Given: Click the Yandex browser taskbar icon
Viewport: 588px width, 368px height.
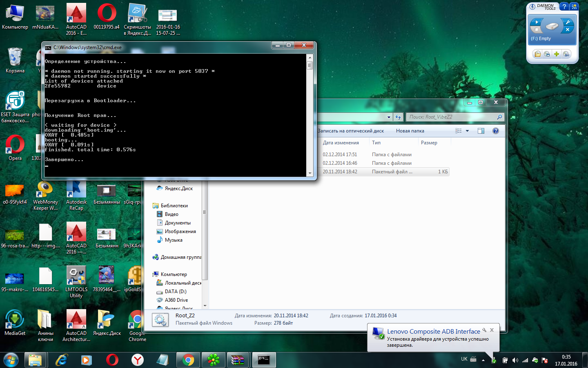Looking at the screenshot, I should pyautogui.click(x=138, y=360).
